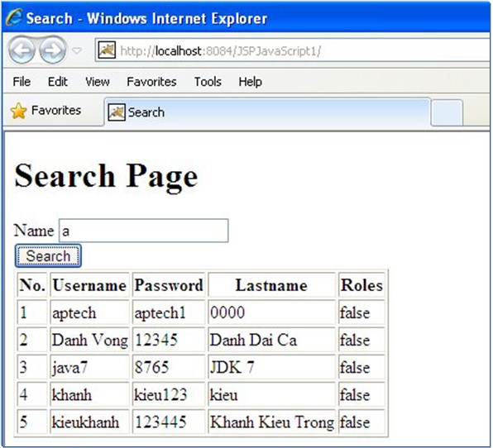Click the Username column header
The height and width of the screenshot is (448, 493).
[x=89, y=285]
